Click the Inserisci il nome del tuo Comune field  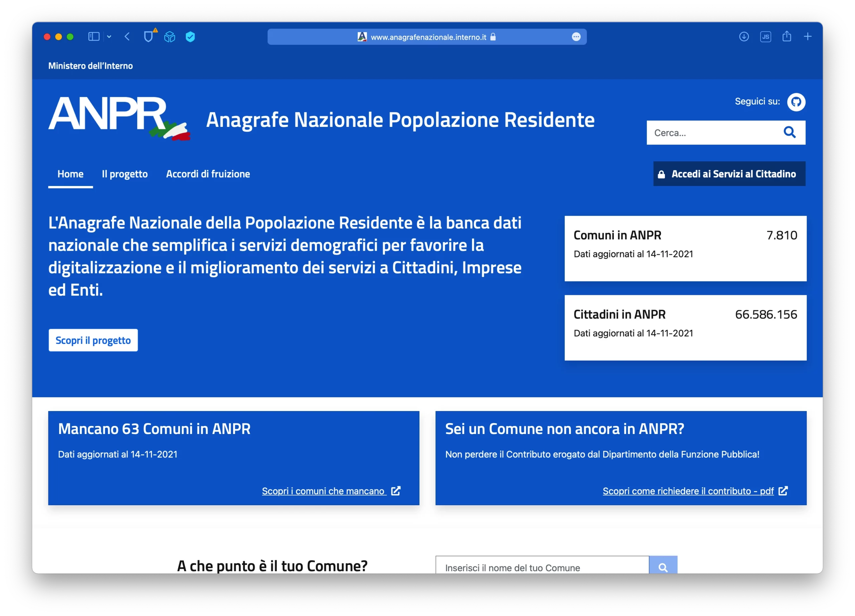tap(542, 565)
